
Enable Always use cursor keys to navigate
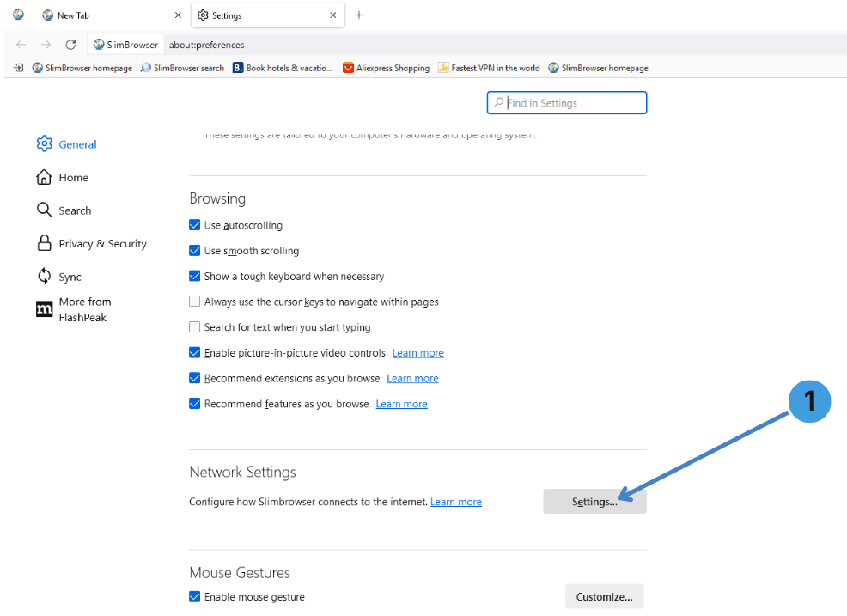coord(194,301)
